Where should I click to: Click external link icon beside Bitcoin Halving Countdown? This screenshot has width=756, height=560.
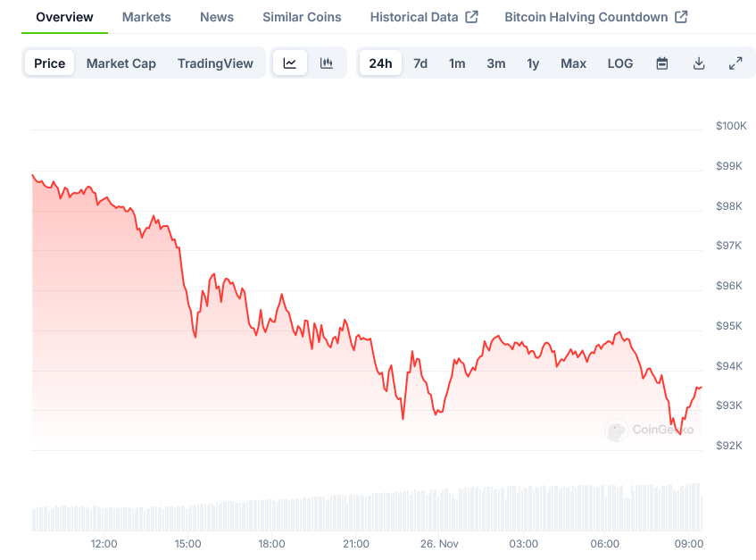tap(681, 17)
